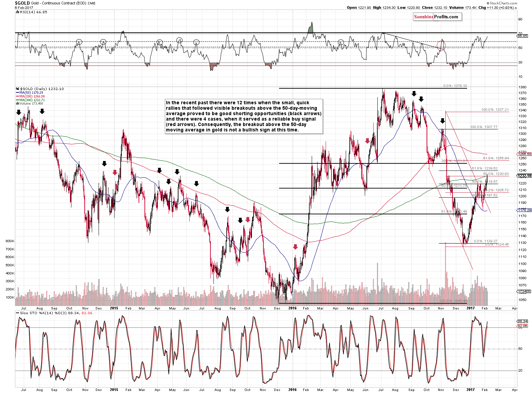The width and height of the screenshot is (532, 393).
Task: Click the 50.0%: 1230.83 retracement label
Action: pyautogui.click(x=496, y=174)
